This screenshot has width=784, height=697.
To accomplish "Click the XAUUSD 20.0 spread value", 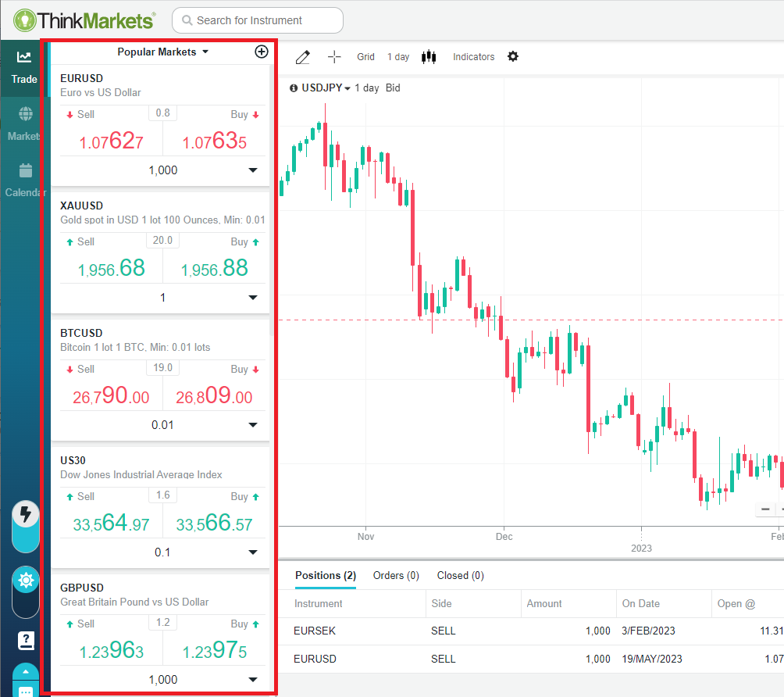I will (163, 241).
